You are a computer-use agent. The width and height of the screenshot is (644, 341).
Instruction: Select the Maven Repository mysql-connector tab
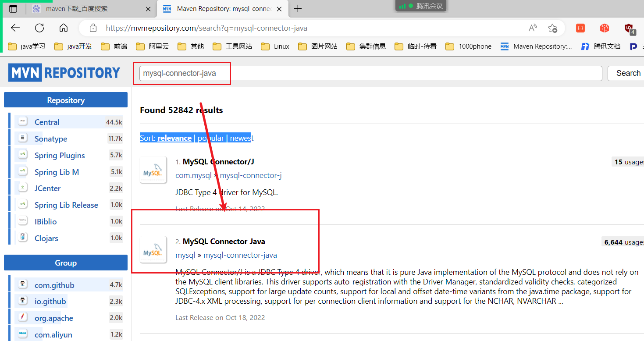point(222,8)
